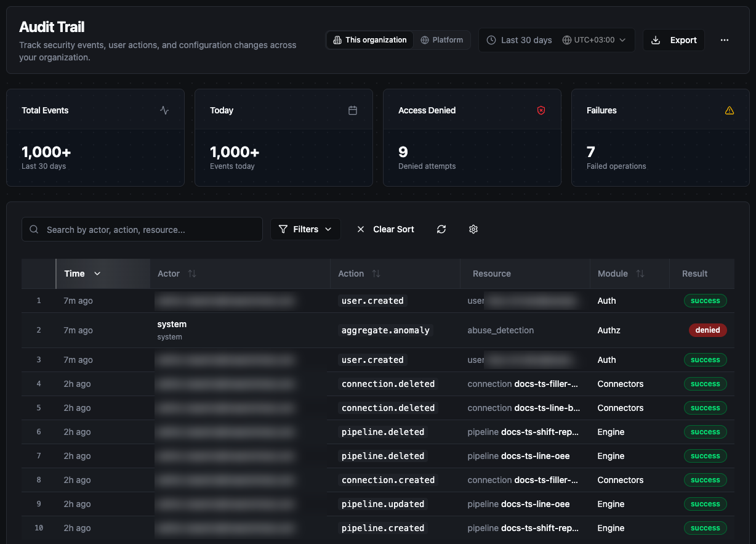Viewport: 756px width, 544px height.
Task: Click the search magnifier icon
Action: click(x=34, y=229)
